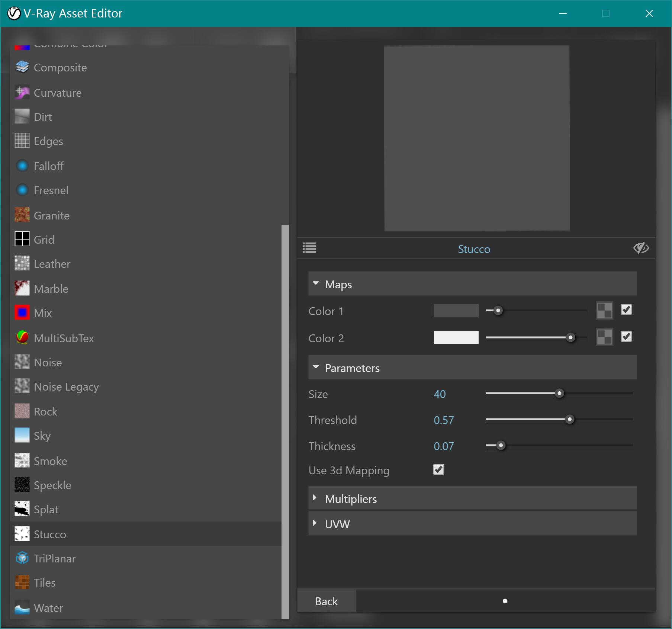The image size is (672, 629).
Task: Choose the Falloff texture icon
Action: coord(22,166)
